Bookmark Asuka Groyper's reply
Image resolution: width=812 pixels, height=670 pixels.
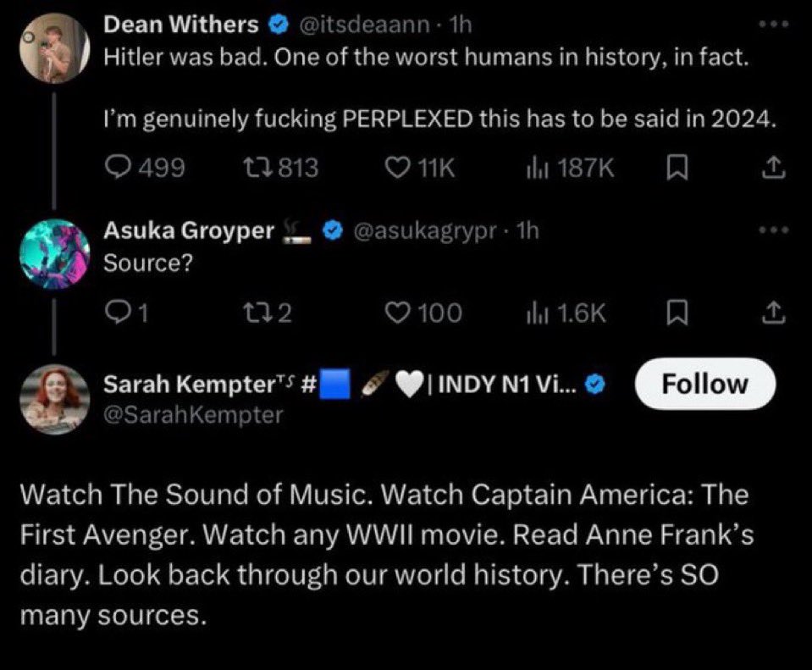click(675, 313)
